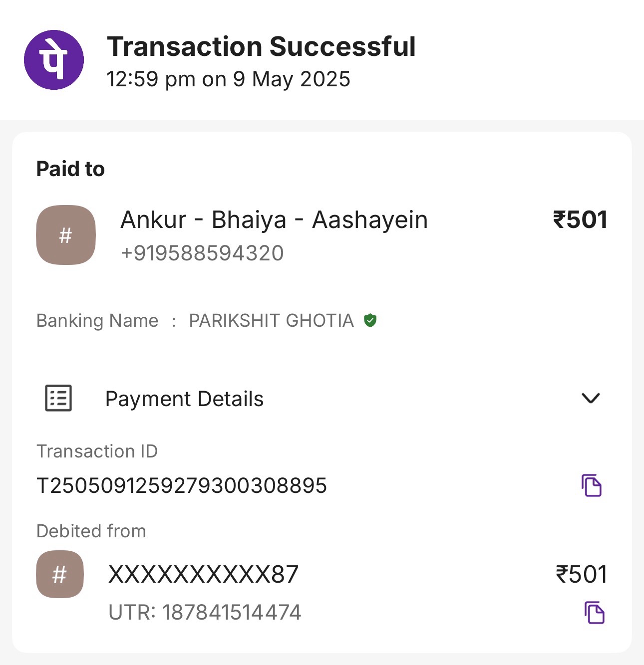Tap the Paid to heading
Image resolution: width=644 pixels, height=665 pixels.
point(70,169)
